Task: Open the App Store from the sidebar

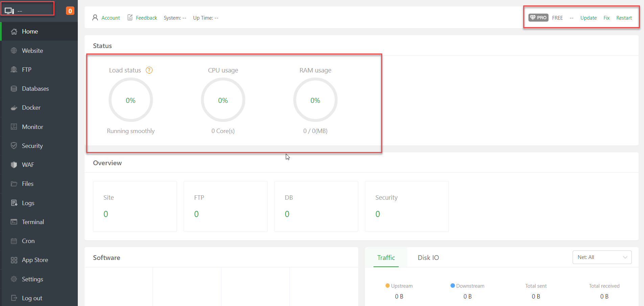Action: (x=34, y=260)
